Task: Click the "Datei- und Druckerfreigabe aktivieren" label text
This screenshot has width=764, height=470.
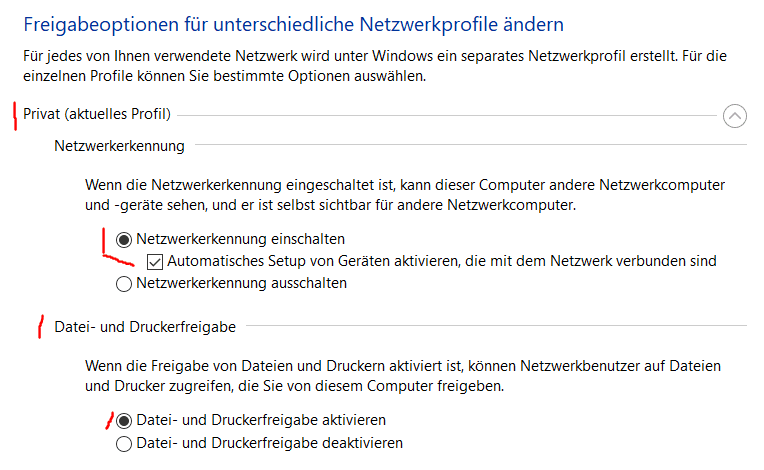Action: [260, 421]
